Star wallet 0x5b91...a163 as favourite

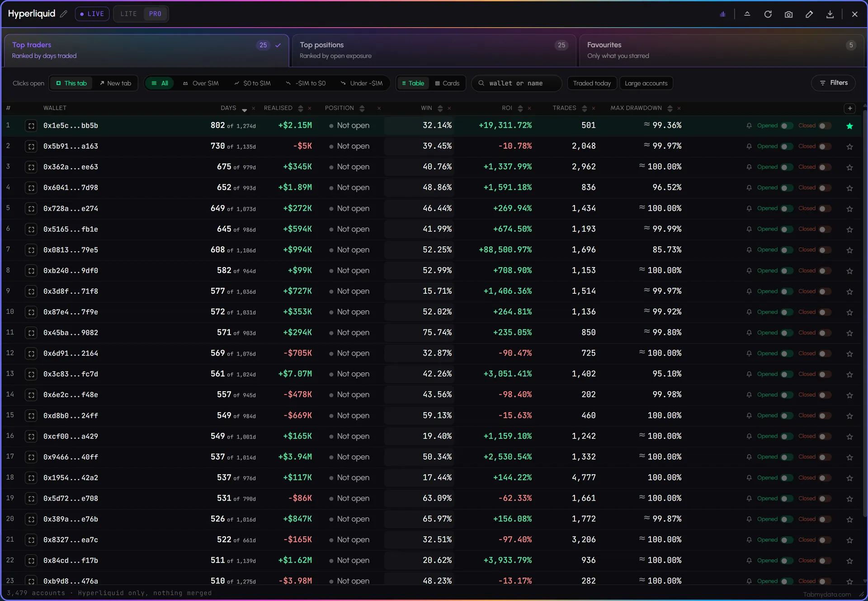coord(850,146)
